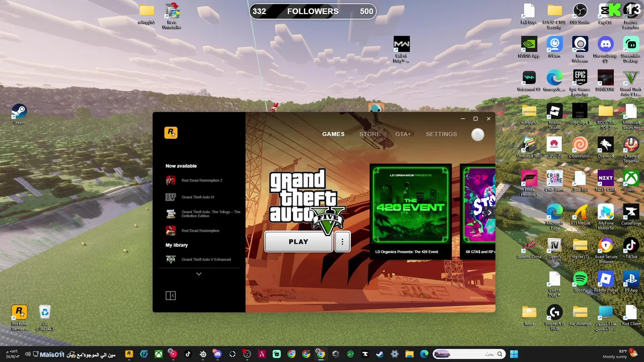This screenshot has width=644, height=362.
Task: Open Rockstar Games desktop shortcut
Action: (19, 318)
